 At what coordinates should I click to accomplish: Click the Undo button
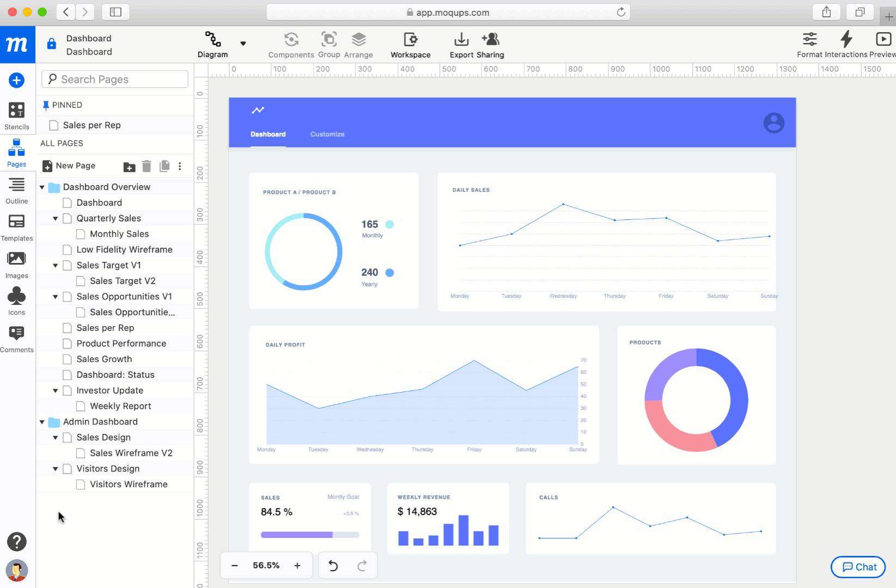[x=333, y=565]
